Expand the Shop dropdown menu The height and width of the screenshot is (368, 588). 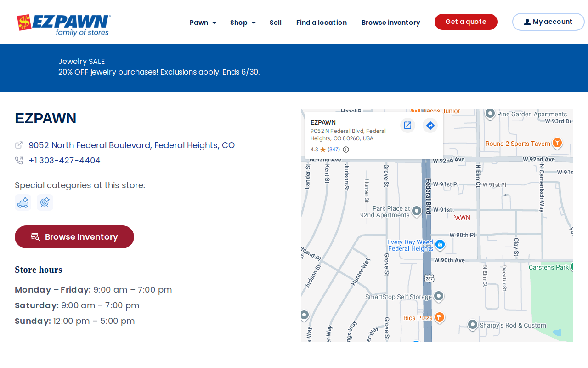click(243, 23)
